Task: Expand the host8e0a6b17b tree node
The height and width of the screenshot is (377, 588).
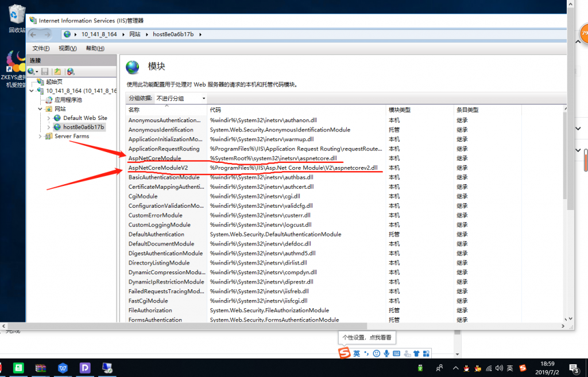Action: [x=49, y=127]
